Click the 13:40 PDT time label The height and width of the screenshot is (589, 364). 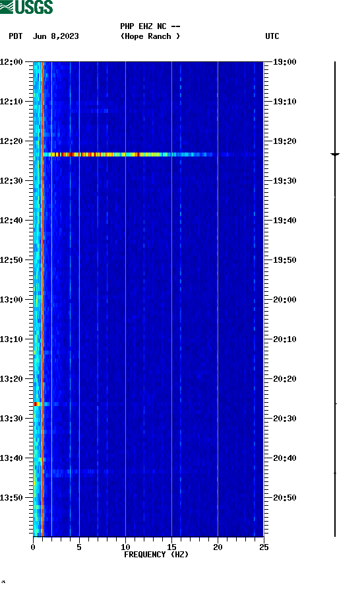click(12, 458)
